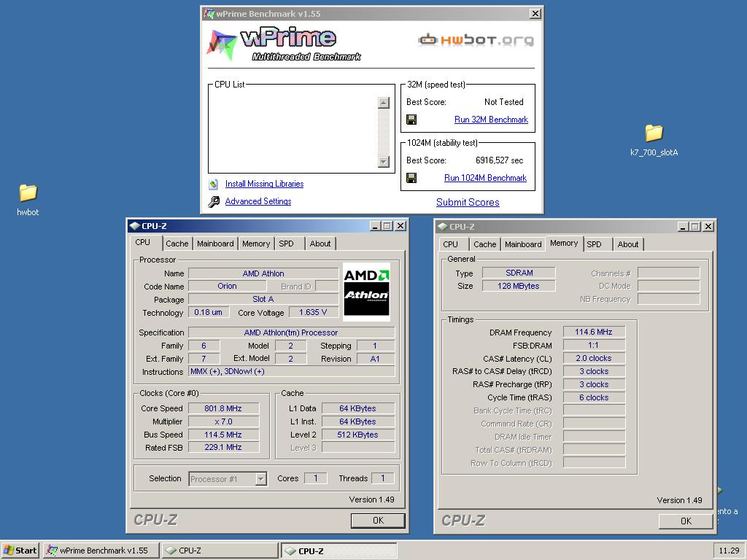The height and width of the screenshot is (560, 747).
Task: Click the DRAM Frequency value 114.6 MHz
Action: tap(594, 332)
